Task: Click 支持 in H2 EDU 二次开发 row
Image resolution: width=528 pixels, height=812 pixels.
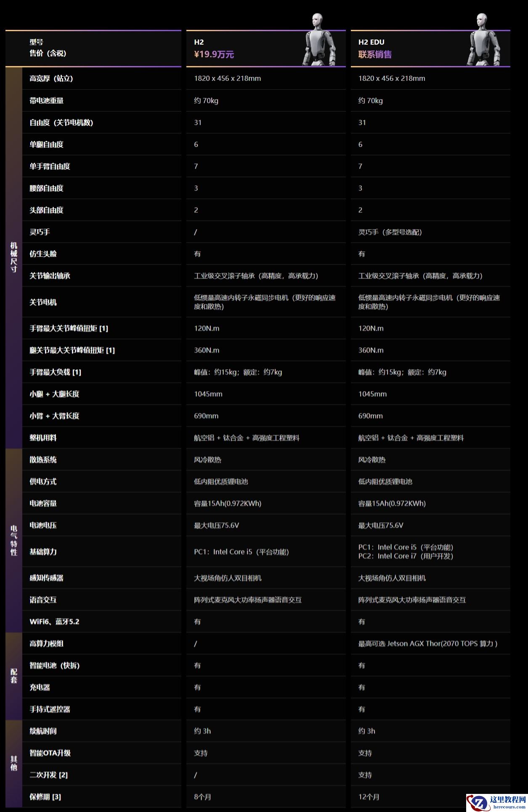Action: [365, 775]
